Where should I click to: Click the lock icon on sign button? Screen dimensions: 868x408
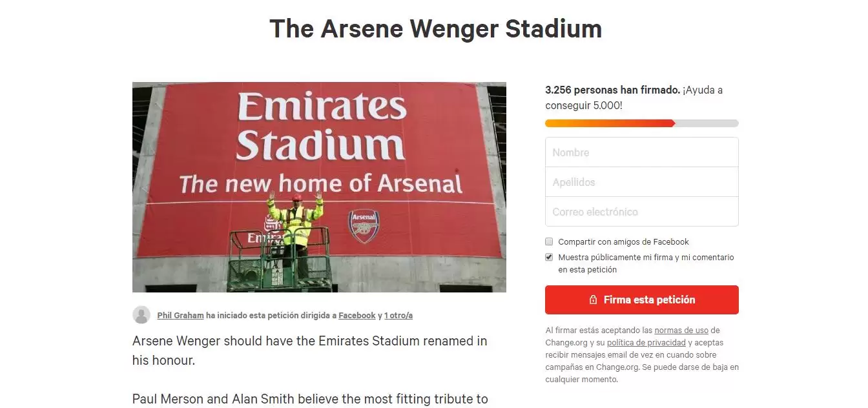pos(593,300)
